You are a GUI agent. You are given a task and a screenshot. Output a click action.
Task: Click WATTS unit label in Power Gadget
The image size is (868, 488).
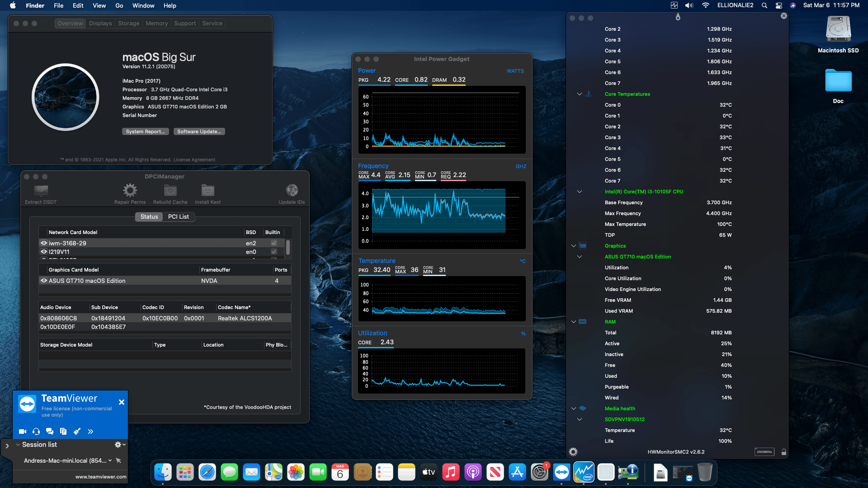click(515, 71)
